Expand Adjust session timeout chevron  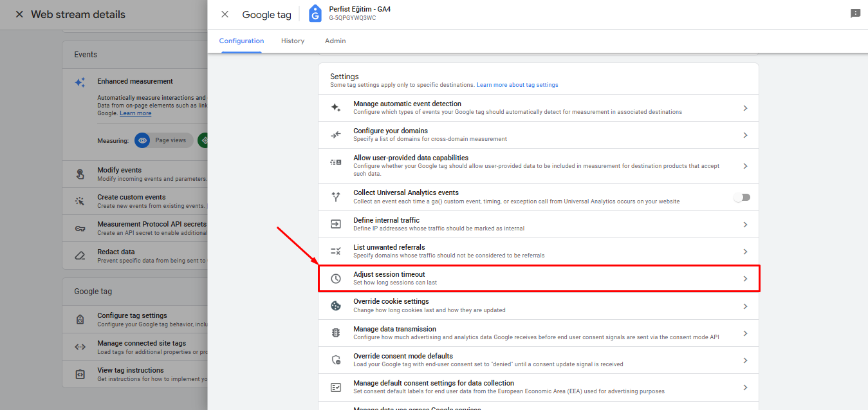[x=745, y=279]
